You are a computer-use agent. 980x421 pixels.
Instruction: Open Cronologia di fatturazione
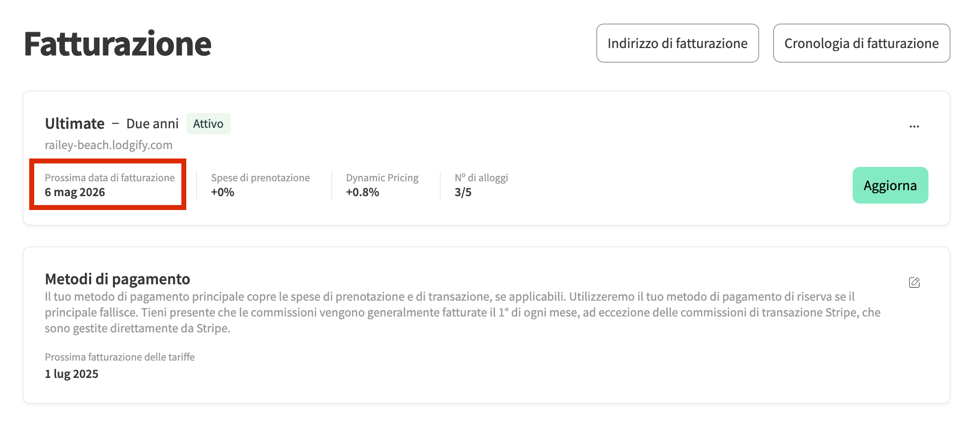click(861, 43)
